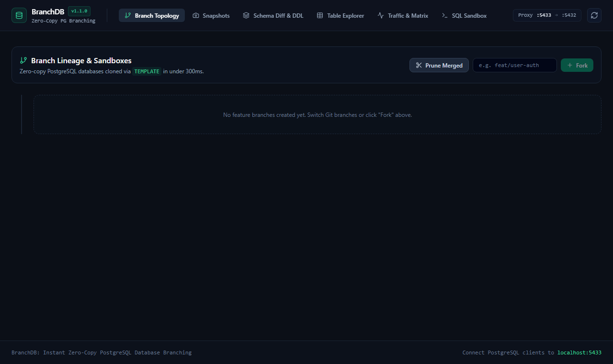
Task: Open the Schema Diff & DDL tab
Action: point(273,15)
